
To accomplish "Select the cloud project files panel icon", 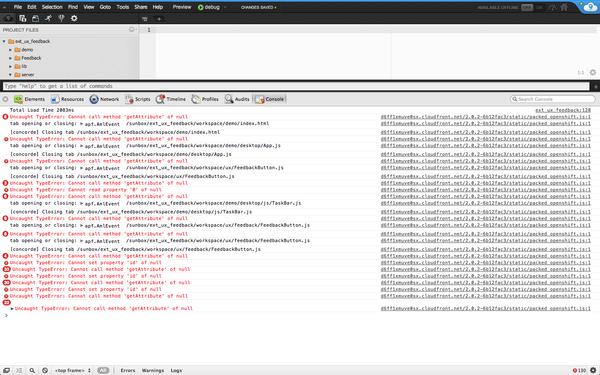I will [x=8, y=18].
